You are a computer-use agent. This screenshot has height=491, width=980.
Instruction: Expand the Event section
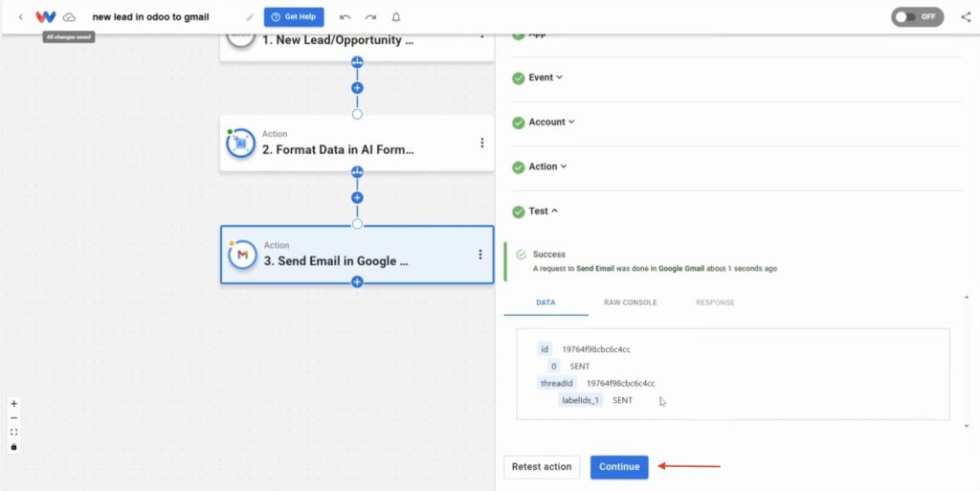546,78
